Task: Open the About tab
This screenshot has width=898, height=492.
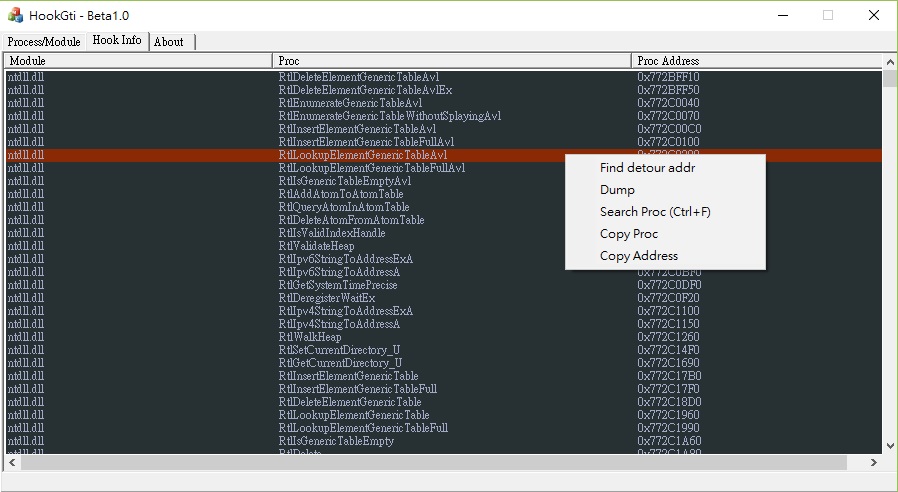Action: [172, 42]
